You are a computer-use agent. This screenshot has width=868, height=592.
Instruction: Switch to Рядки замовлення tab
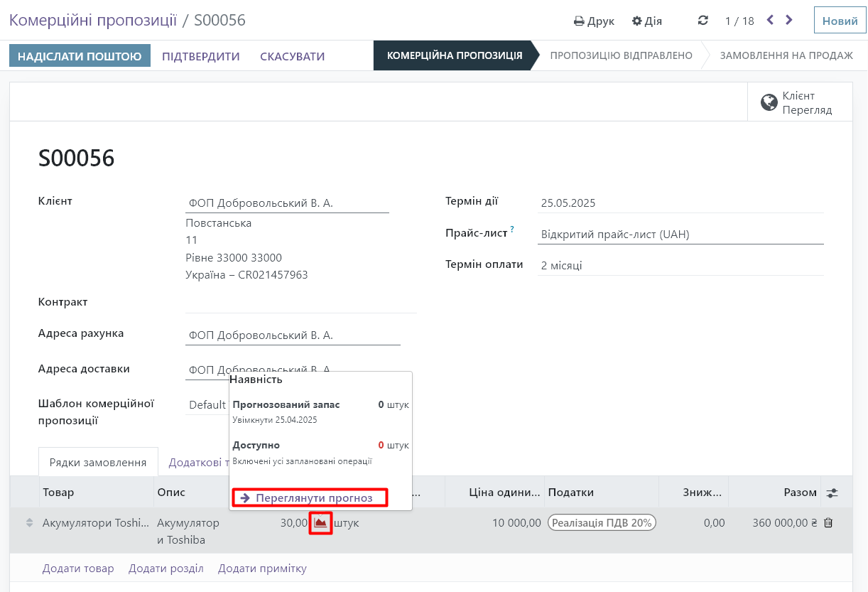[98, 463]
